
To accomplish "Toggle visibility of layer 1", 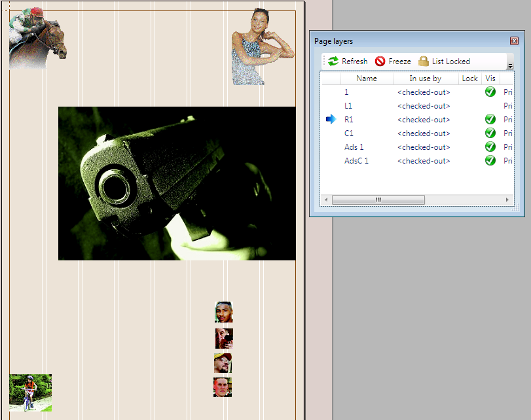I will coord(490,92).
